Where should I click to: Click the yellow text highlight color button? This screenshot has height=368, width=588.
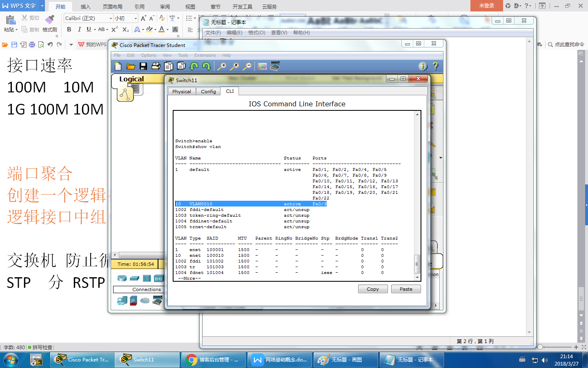click(149, 29)
